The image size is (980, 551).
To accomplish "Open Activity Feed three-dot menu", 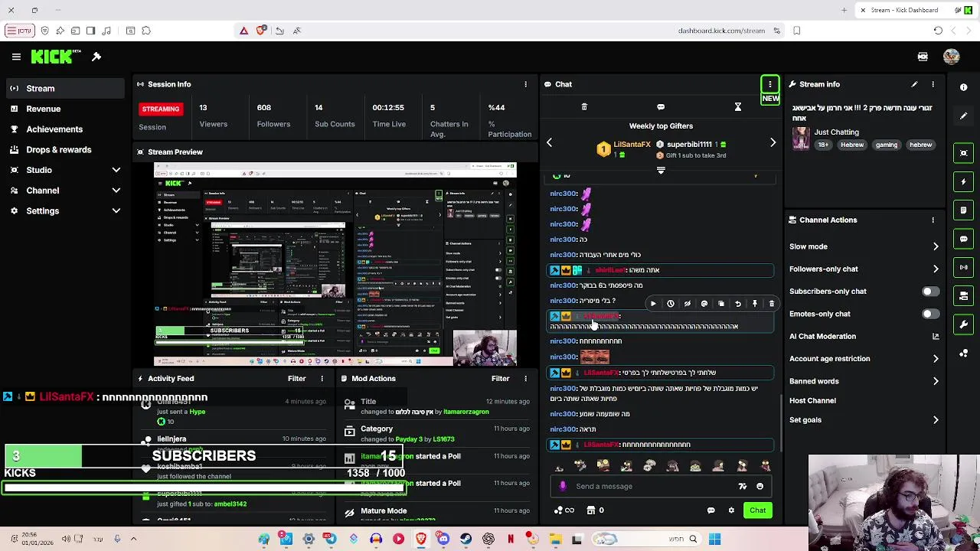I will [x=322, y=378].
